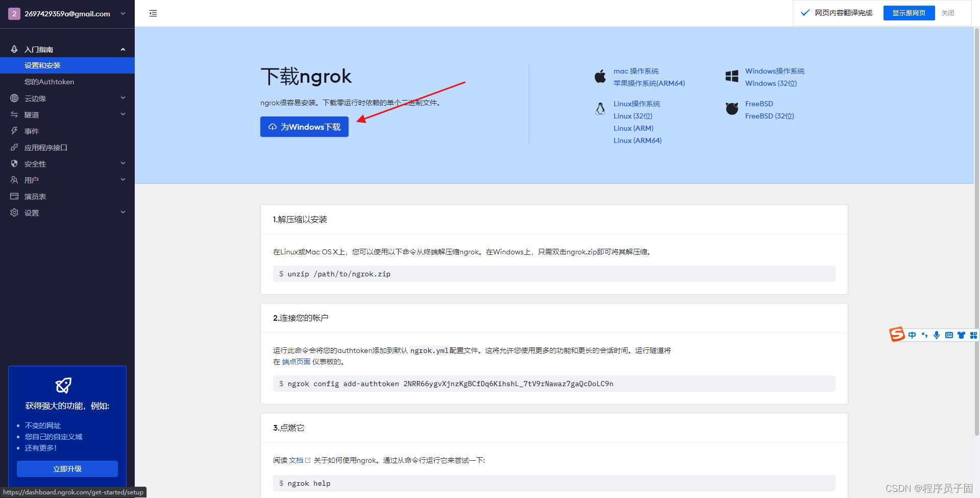Image resolution: width=980 pixels, height=498 pixels.
Task: Click the lightning icon for 事件
Action: pos(14,131)
